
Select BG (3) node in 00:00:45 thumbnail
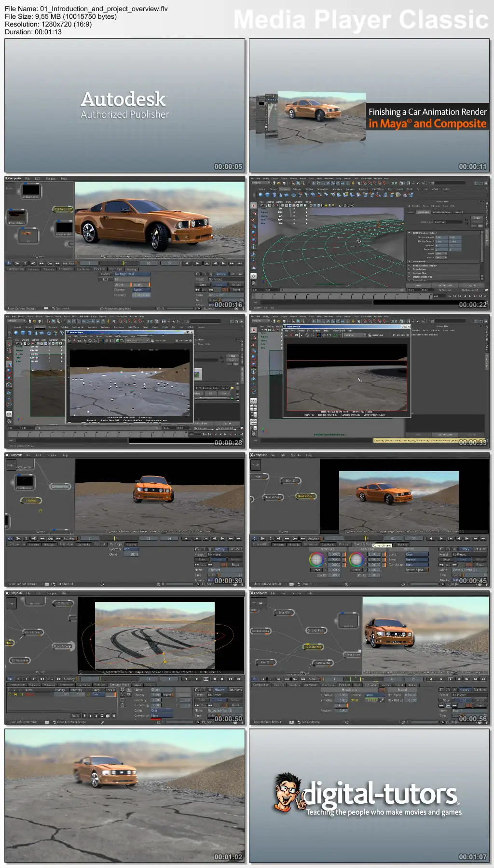click(291, 481)
